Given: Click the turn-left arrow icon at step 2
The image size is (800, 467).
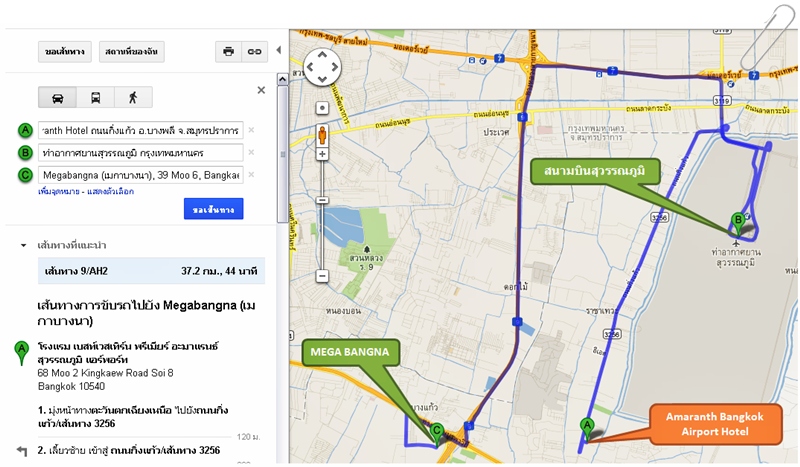Looking at the screenshot, I should tap(22, 451).
